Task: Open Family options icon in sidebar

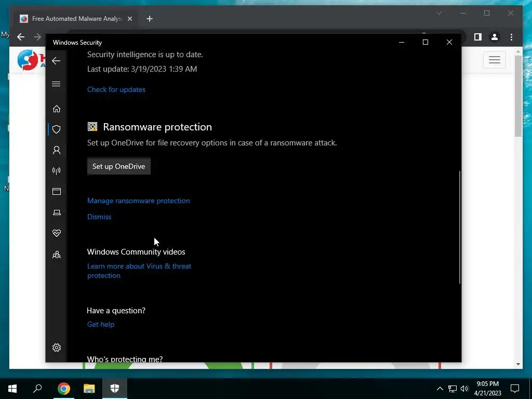Action: coord(56,255)
